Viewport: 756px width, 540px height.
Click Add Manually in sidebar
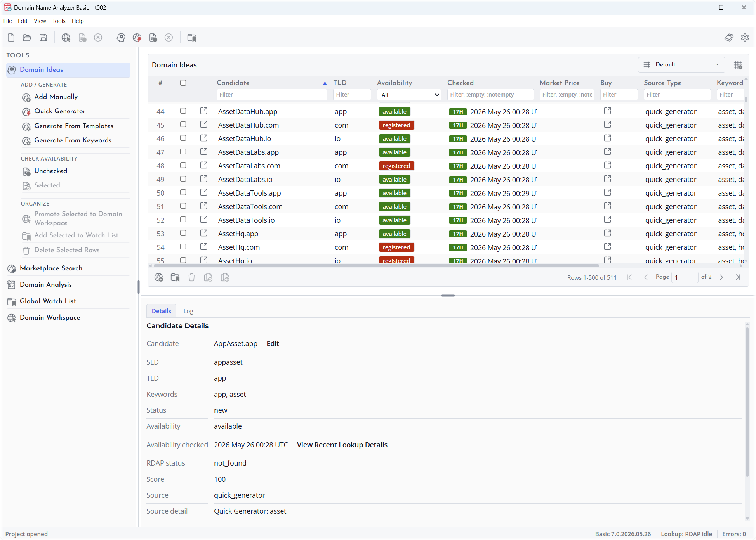coord(75,97)
